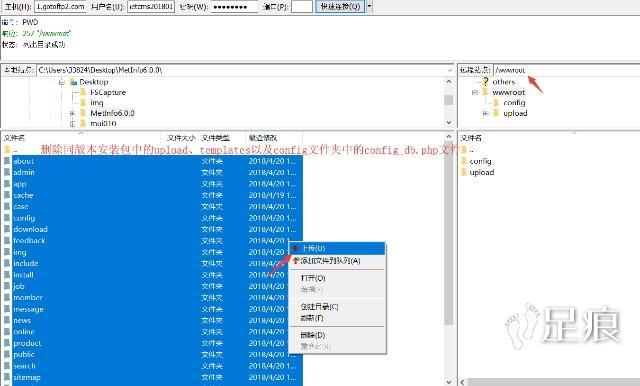Choose Upload from the context menu
This screenshot has width=640, height=386.
337,248
